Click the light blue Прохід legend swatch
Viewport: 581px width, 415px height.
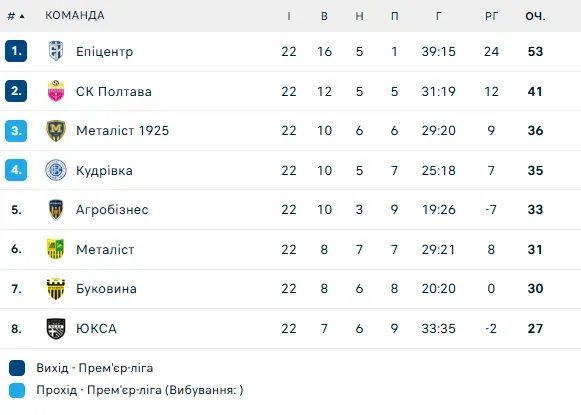[17, 390]
